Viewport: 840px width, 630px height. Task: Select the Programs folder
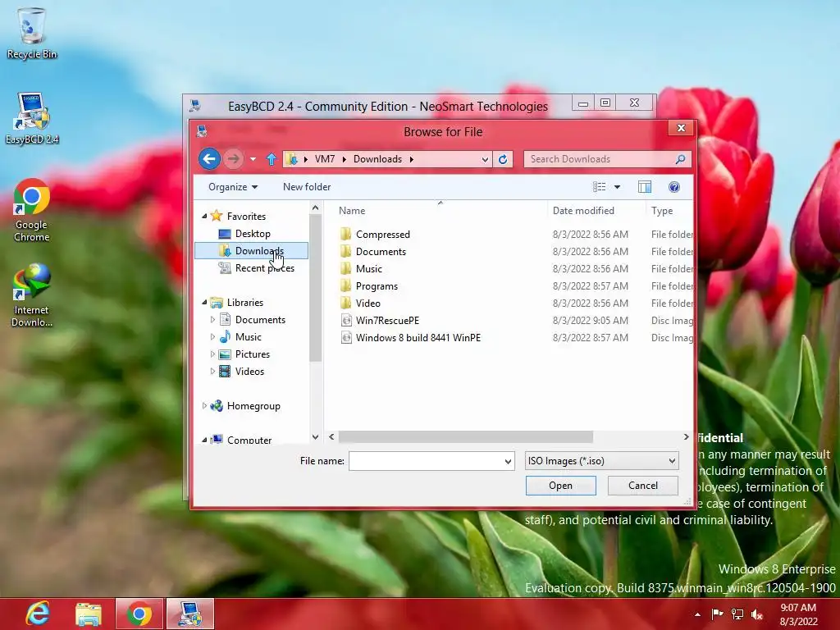point(377,286)
